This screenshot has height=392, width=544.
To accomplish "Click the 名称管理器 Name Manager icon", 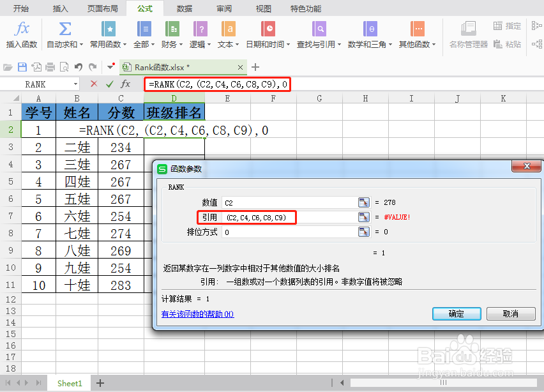I will tap(470, 35).
